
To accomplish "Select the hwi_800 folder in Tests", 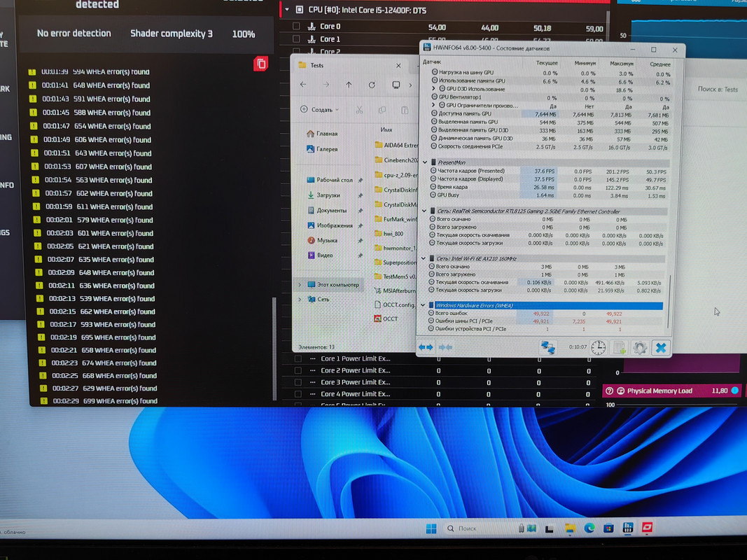I will point(390,234).
